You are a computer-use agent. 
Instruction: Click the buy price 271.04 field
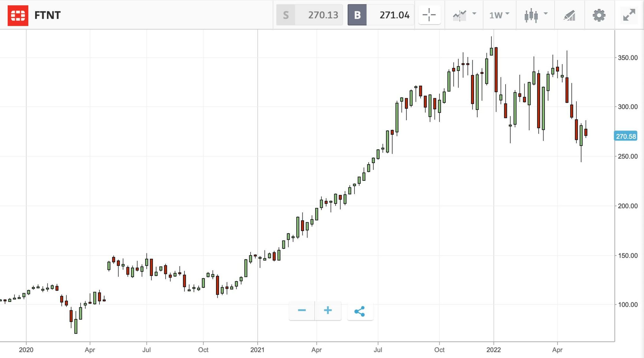click(x=394, y=15)
